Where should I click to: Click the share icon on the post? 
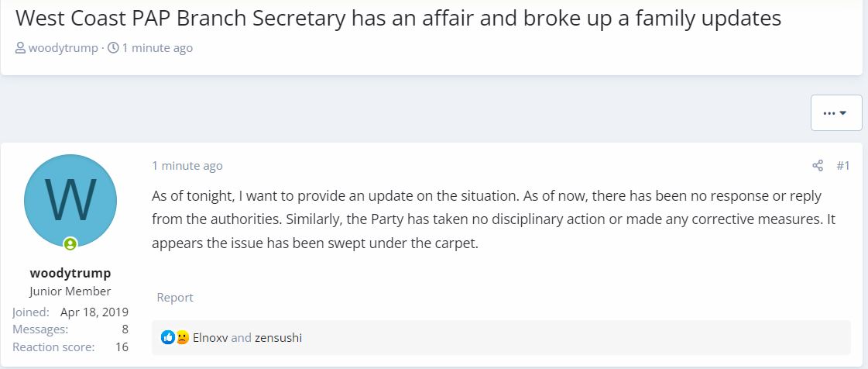click(818, 166)
